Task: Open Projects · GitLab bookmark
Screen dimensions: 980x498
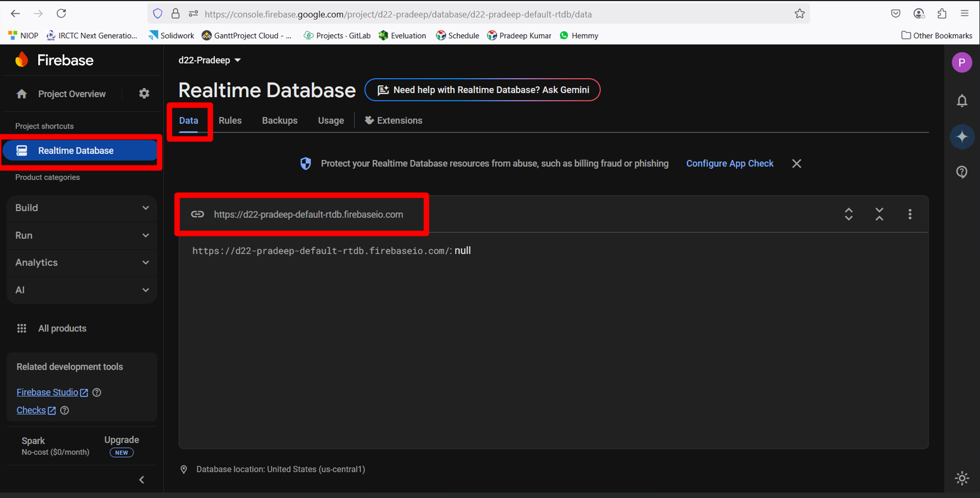Action: point(337,35)
